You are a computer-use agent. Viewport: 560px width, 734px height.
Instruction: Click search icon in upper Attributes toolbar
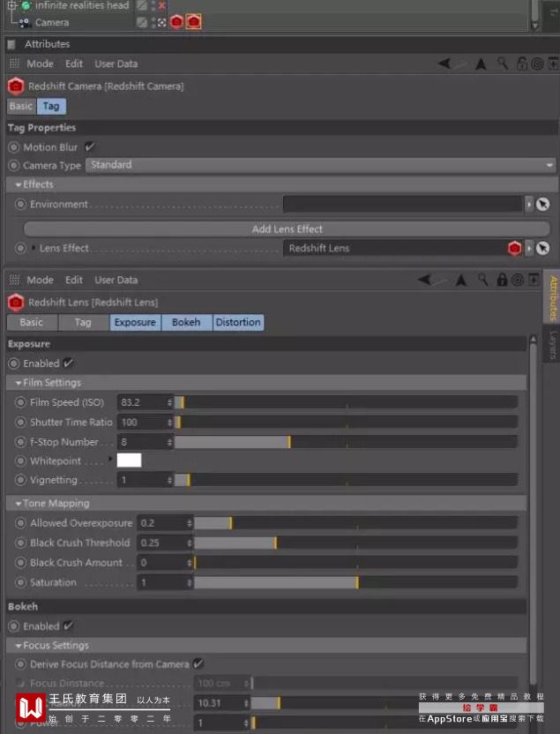pos(503,64)
